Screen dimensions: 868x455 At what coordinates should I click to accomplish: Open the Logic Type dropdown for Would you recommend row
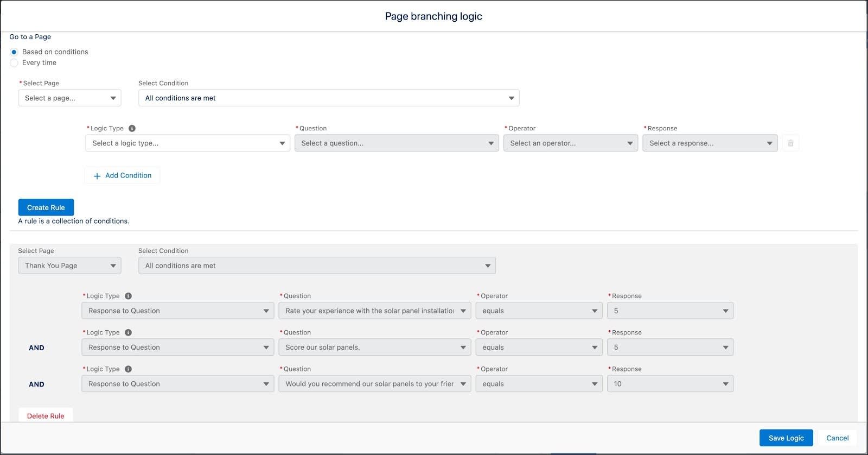[x=178, y=384]
